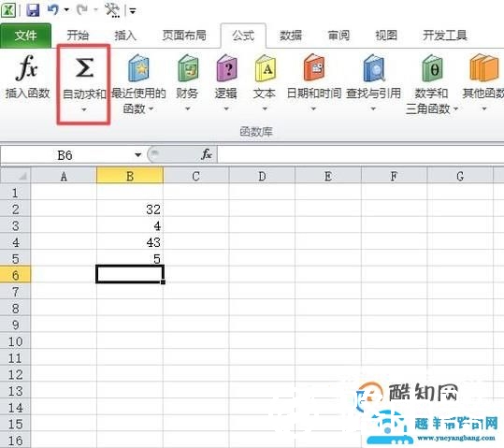
Task: Open the Undo history dropdown arrow
Action: pyautogui.click(x=66, y=9)
